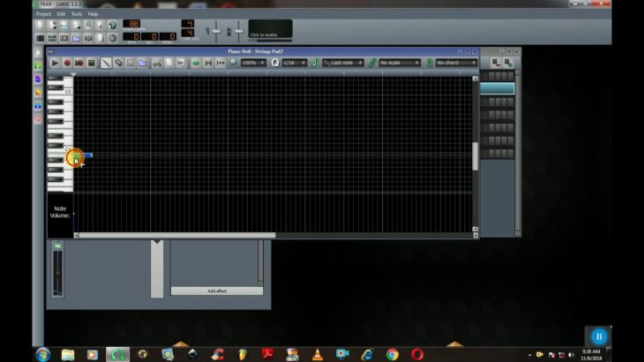The width and height of the screenshot is (644, 362).
Task: Click the save project icon
Action: tap(88, 26)
